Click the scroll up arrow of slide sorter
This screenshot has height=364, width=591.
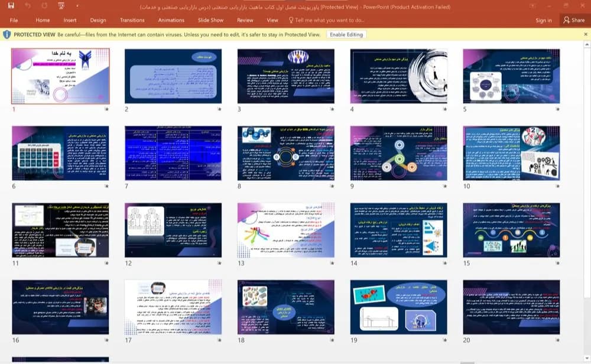[587, 44]
